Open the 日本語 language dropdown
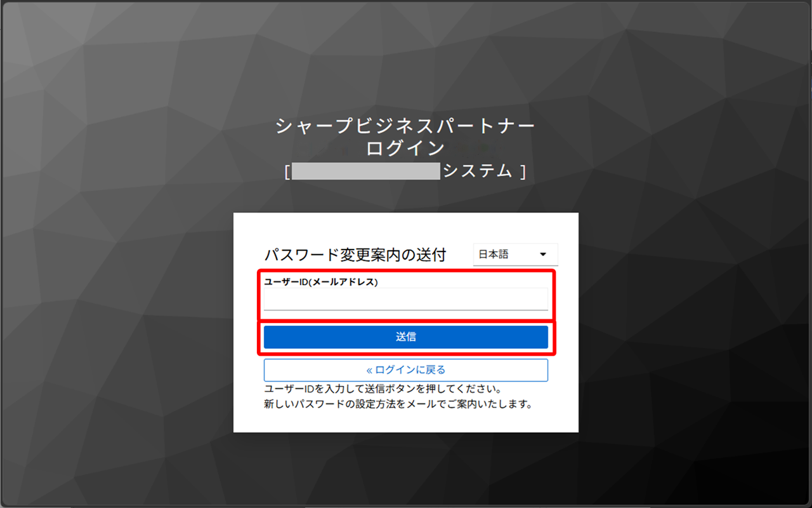Image resolution: width=812 pixels, height=508 pixels. point(515,255)
